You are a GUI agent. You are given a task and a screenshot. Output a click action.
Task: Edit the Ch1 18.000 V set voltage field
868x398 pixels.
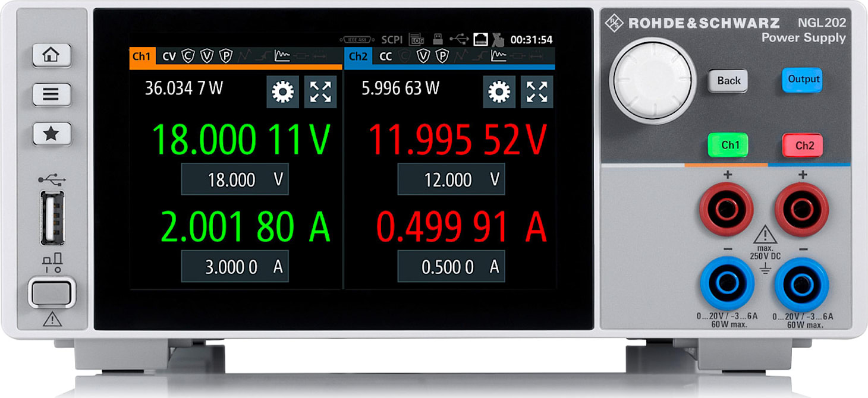click(x=235, y=179)
